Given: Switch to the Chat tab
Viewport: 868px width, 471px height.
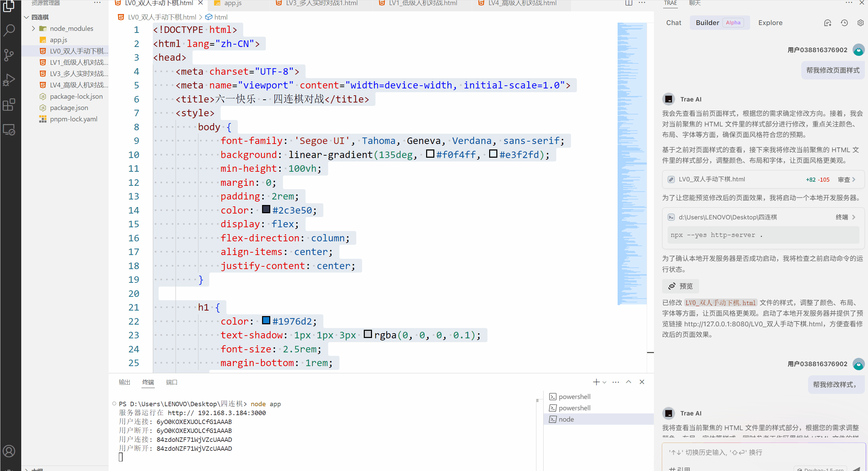Looking at the screenshot, I should point(673,23).
